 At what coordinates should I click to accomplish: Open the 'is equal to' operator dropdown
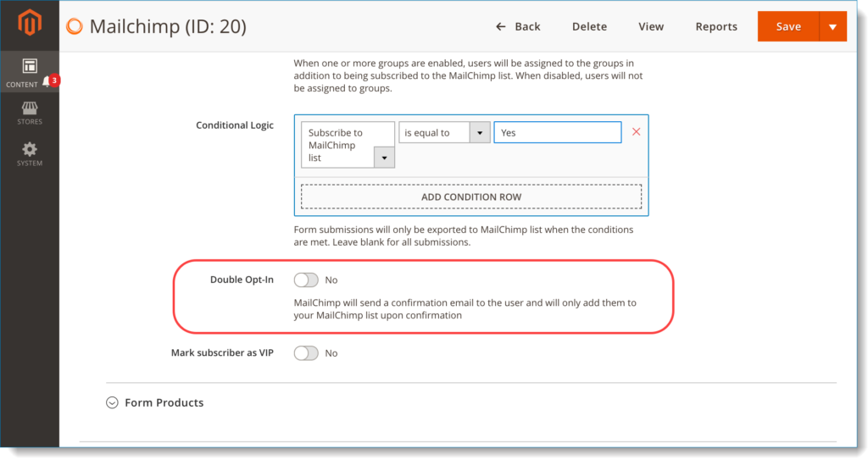(x=444, y=133)
